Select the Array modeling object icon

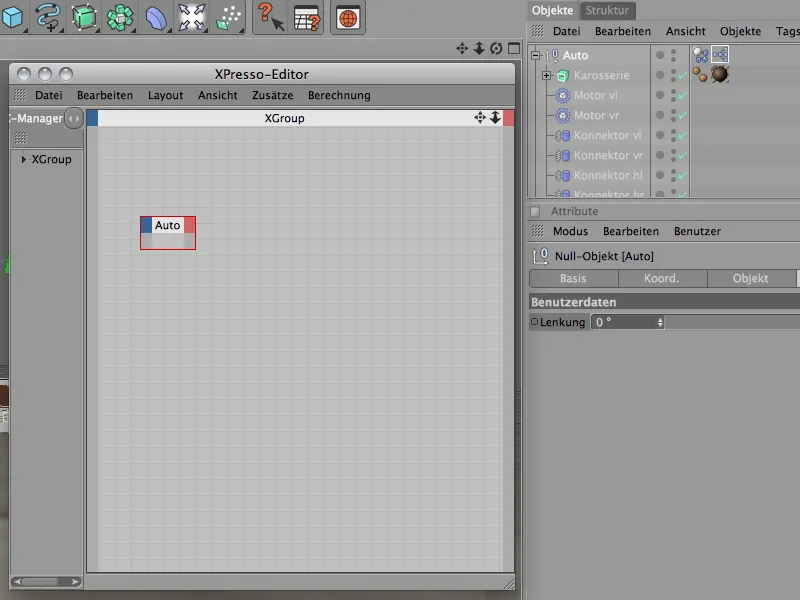(x=120, y=17)
